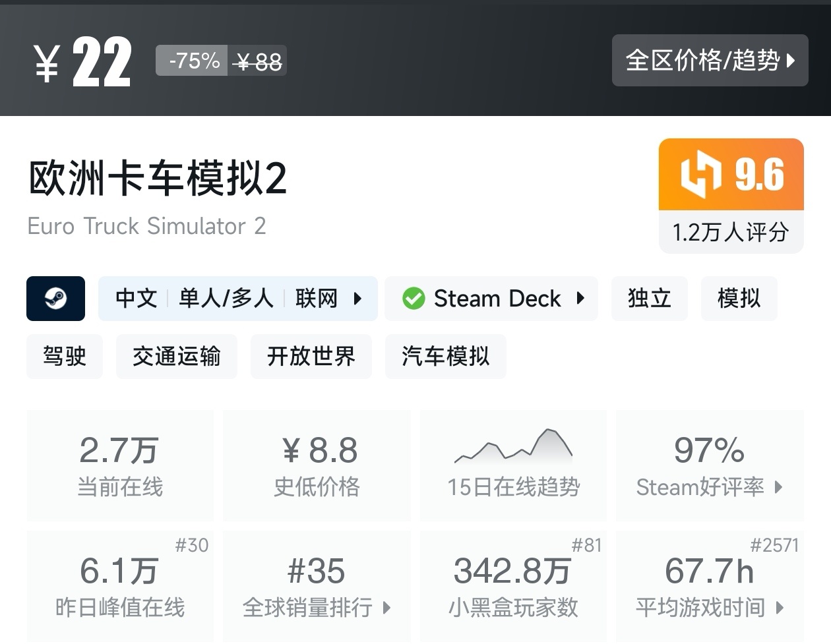The height and width of the screenshot is (644, 831).
Task: Expand the language and multiplayer info chip
Action: 238,299
